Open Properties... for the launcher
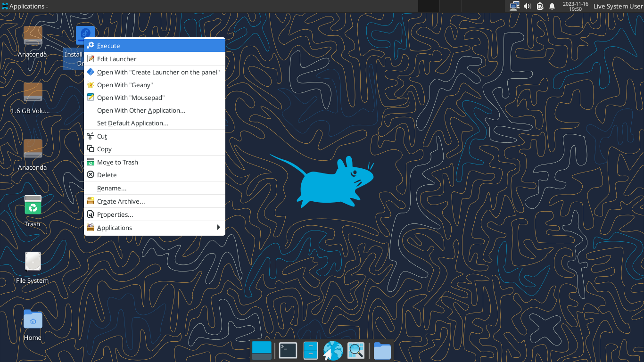 (x=155, y=214)
